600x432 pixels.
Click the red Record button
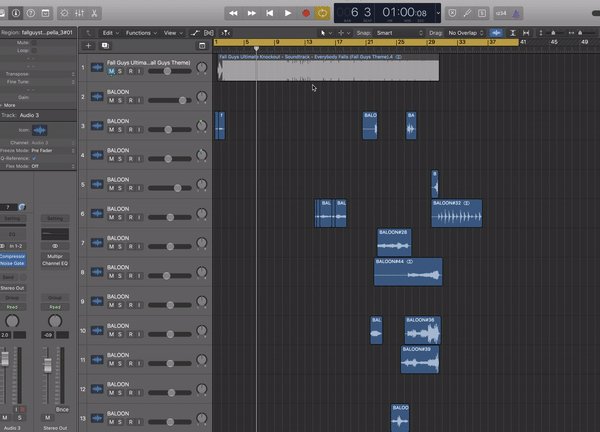[x=306, y=13]
